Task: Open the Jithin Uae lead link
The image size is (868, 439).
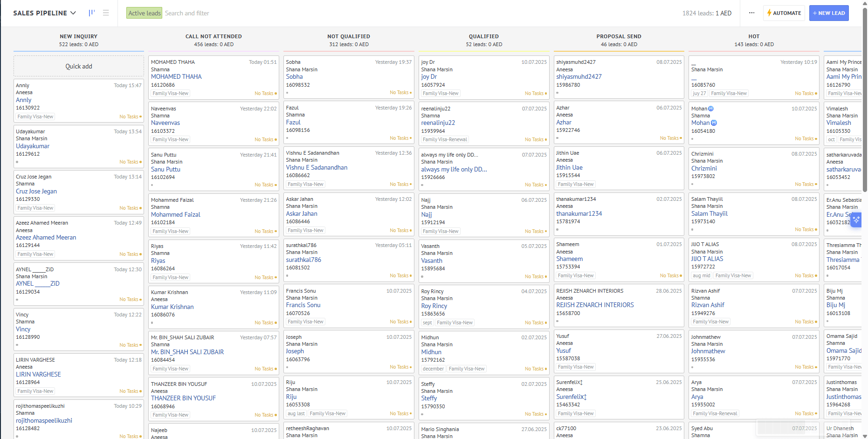Action: (569, 167)
